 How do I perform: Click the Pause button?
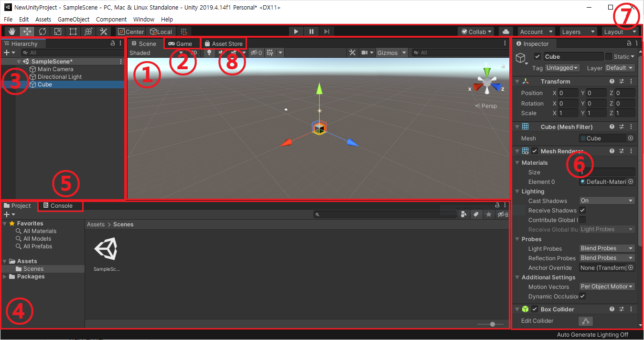pyautogui.click(x=311, y=32)
